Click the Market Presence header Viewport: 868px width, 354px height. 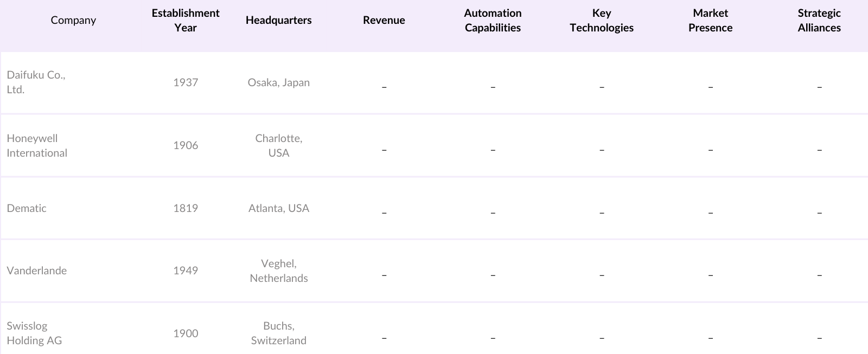710,20
